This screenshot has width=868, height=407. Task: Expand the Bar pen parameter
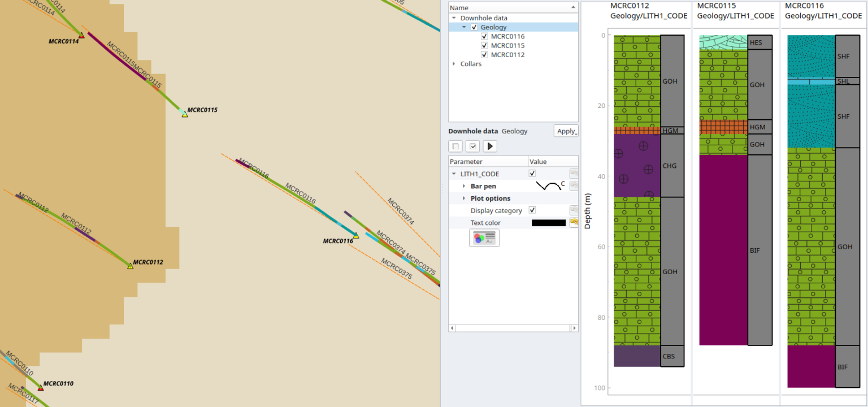click(x=464, y=186)
